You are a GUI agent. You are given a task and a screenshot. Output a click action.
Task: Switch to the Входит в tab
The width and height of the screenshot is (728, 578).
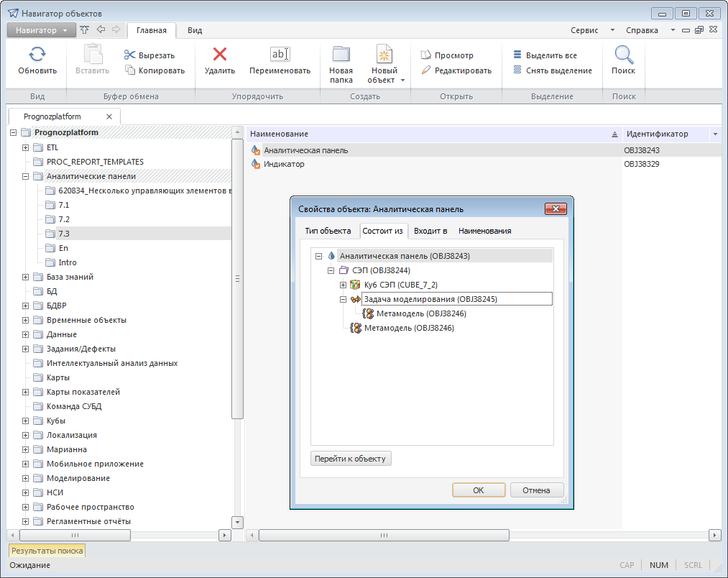[x=430, y=231]
